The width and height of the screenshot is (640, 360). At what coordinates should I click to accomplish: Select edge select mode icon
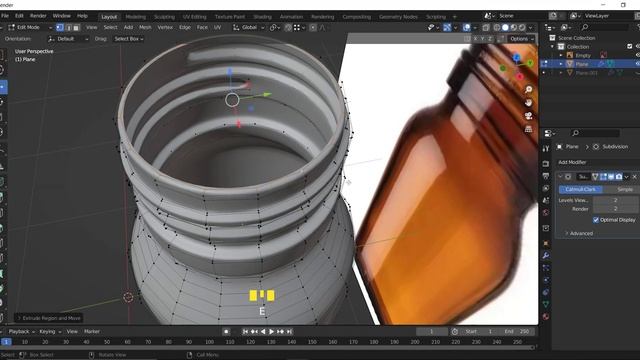pyautogui.click(x=68, y=27)
